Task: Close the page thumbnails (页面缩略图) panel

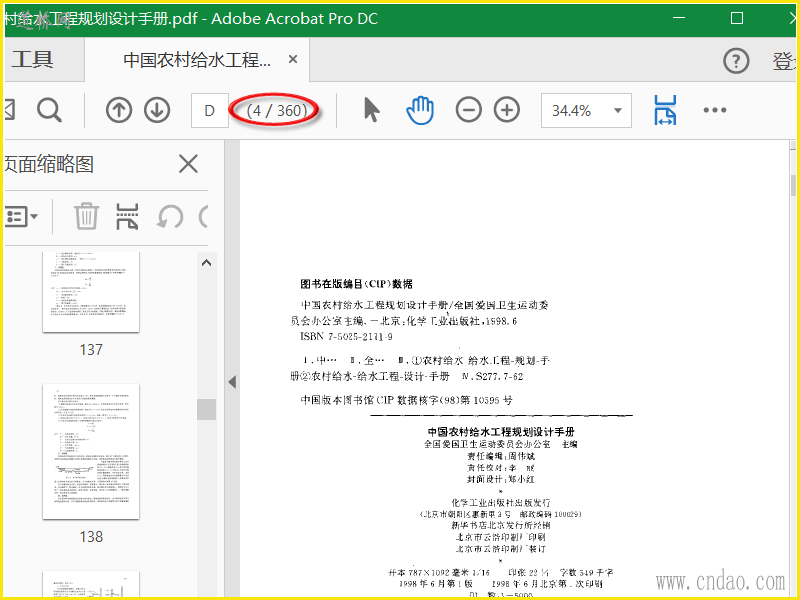Action: tap(188, 164)
